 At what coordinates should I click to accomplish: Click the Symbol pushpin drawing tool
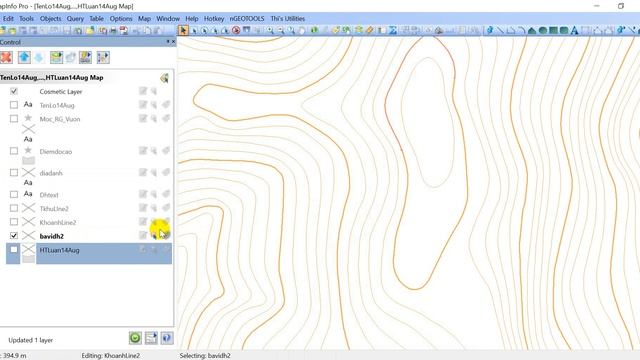tap(489, 30)
